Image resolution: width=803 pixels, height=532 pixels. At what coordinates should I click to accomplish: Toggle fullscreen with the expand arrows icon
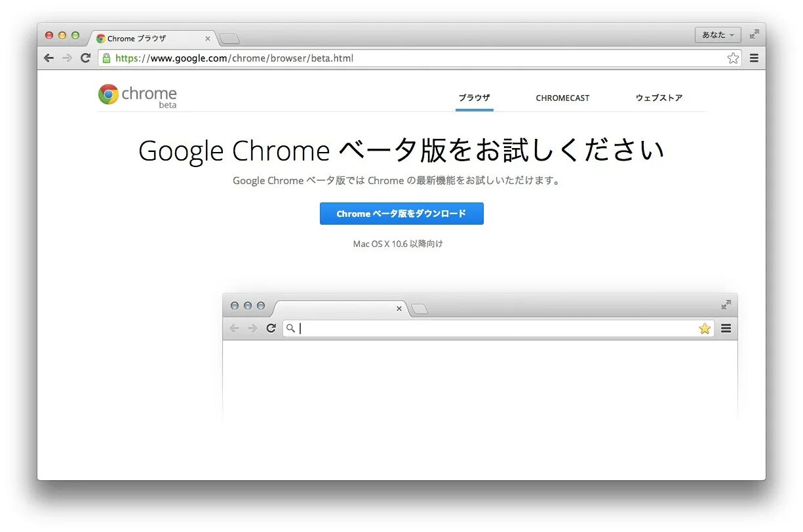pyautogui.click(x=754, y=34)
